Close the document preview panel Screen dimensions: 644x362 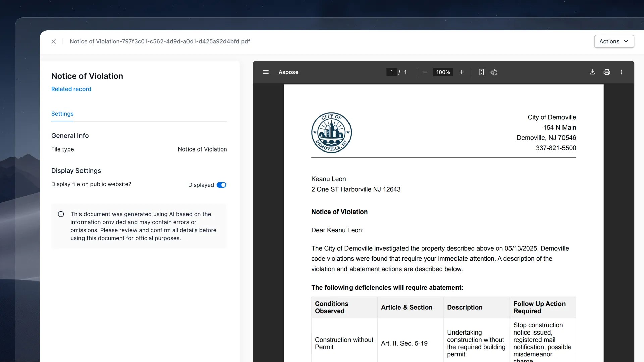[54, 41]
